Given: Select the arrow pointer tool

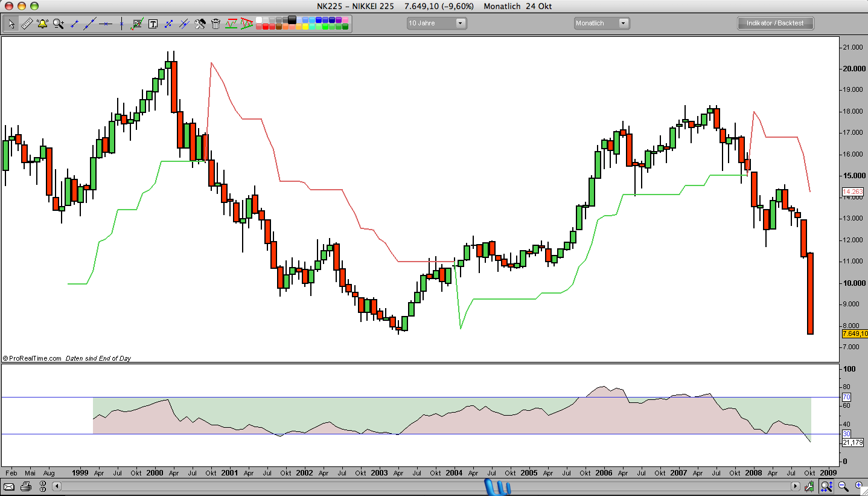Looking at the screenshot, I should click(x=11, y=24).
